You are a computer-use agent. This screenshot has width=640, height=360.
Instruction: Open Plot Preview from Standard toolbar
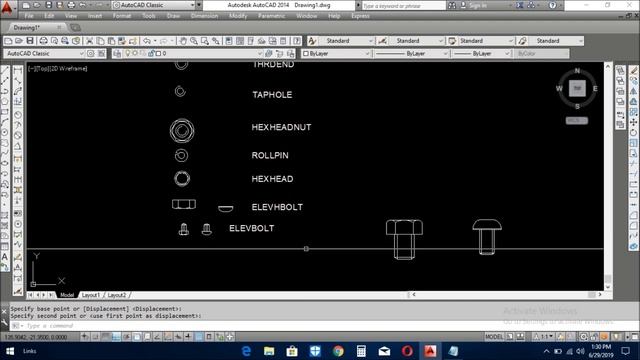coord(54,41)
